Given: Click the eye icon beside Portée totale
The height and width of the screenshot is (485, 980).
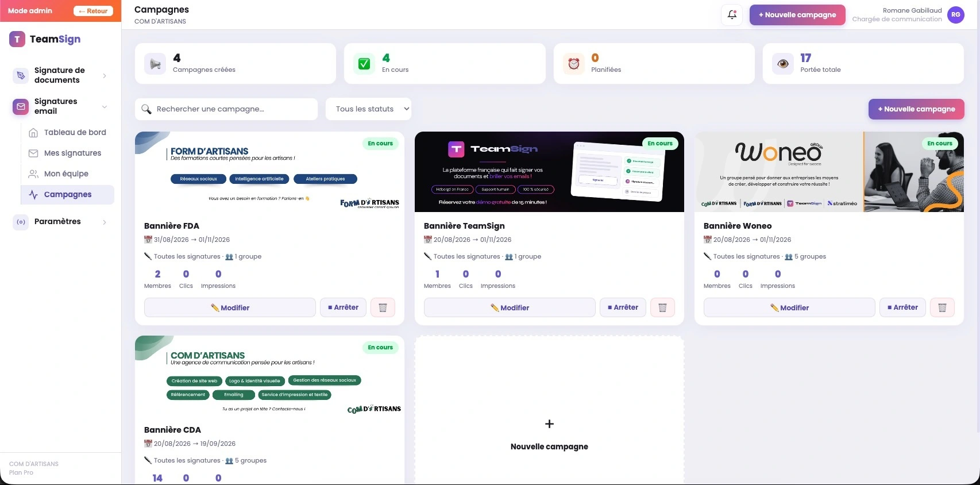Looking at the screenshot, I should point(782,64).
